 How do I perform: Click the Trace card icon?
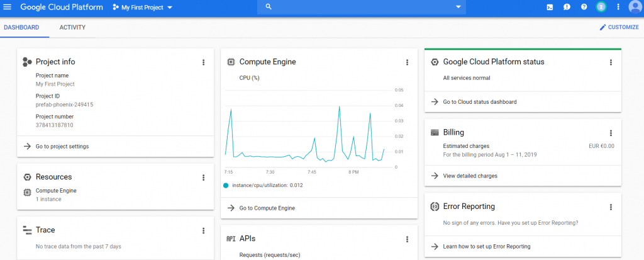tap(27, 230)
